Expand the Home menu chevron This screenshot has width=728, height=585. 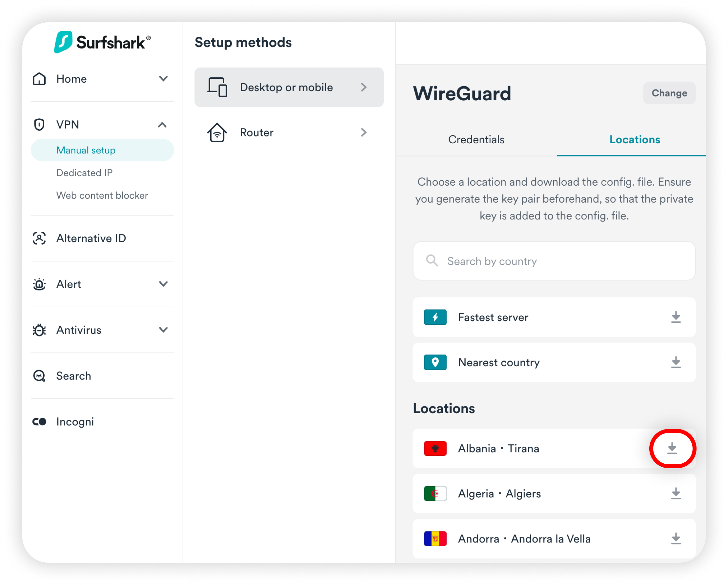coord(163,79)
